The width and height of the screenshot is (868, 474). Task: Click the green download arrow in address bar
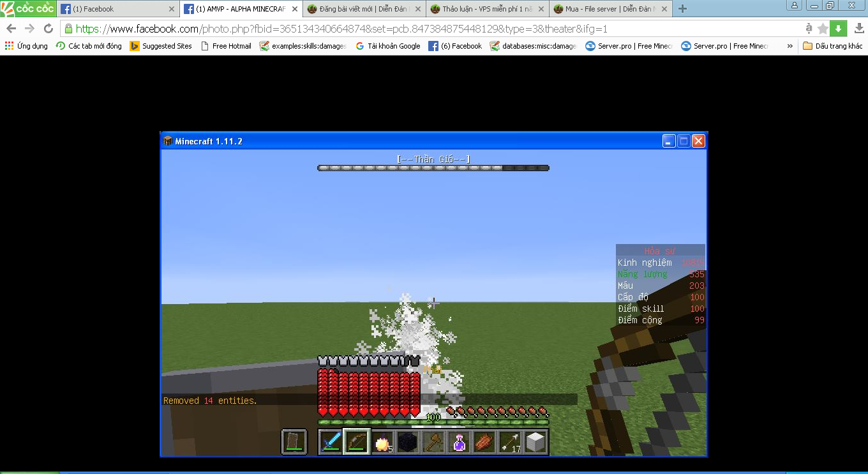tap(839, 29)
